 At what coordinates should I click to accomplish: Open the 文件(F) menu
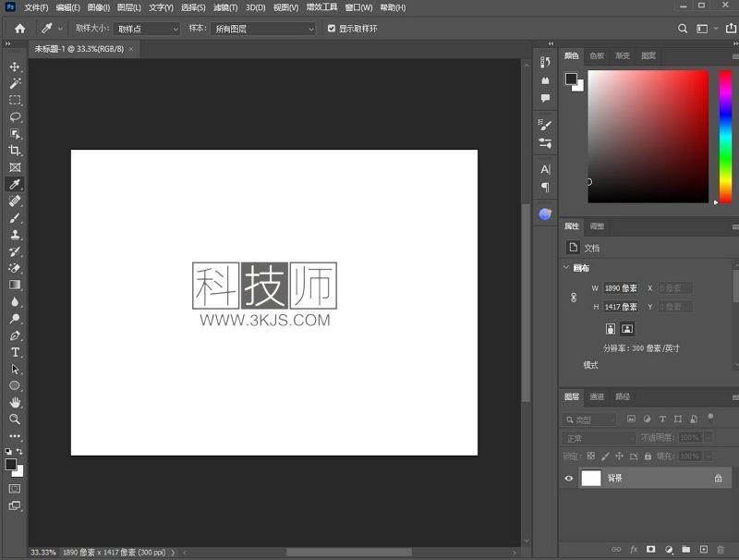click(x=36, y=7)
